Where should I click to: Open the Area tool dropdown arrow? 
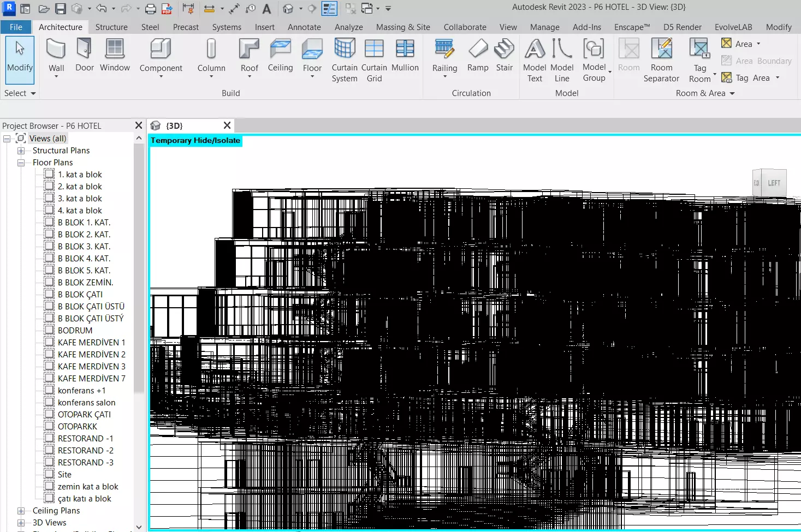tap(758, 44)
